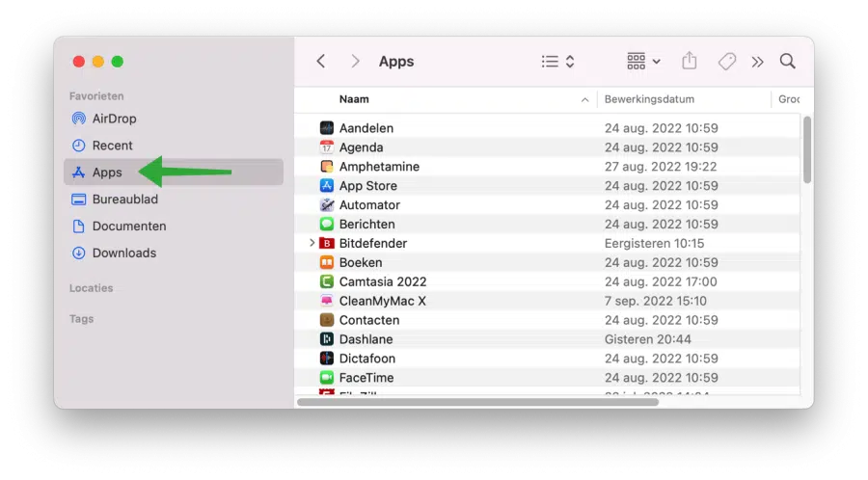Sort by the Bewerkingsdatum column header

[649, 99]
